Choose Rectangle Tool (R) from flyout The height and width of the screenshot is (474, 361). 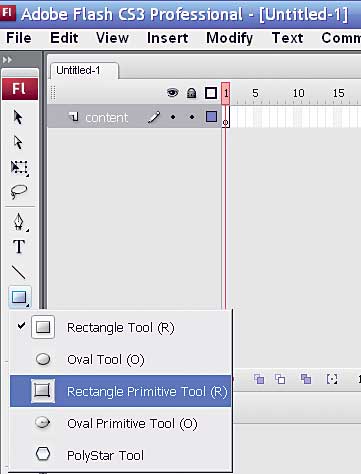[120, 328]
